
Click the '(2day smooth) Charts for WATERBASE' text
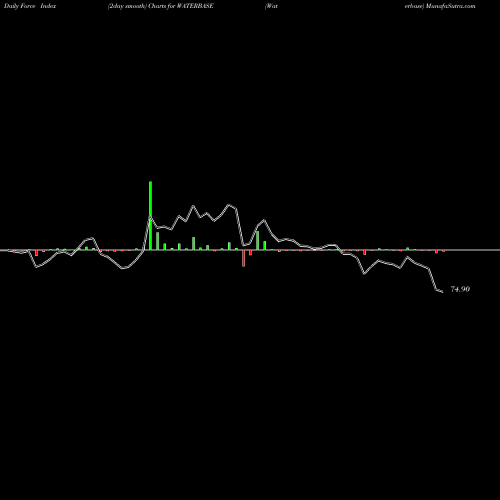161,6
